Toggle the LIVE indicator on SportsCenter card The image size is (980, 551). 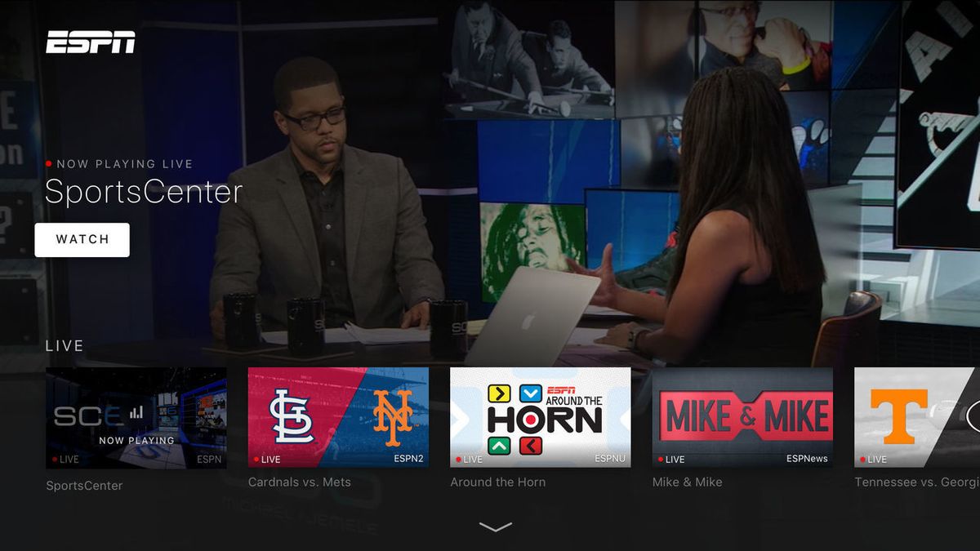point(64,460)
